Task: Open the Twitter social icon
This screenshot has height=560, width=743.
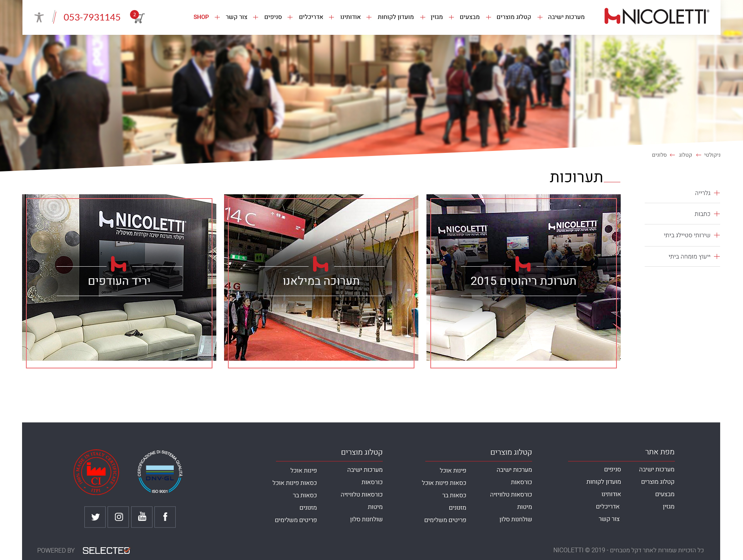Action: pyautogui.click(x=95, y=517)
